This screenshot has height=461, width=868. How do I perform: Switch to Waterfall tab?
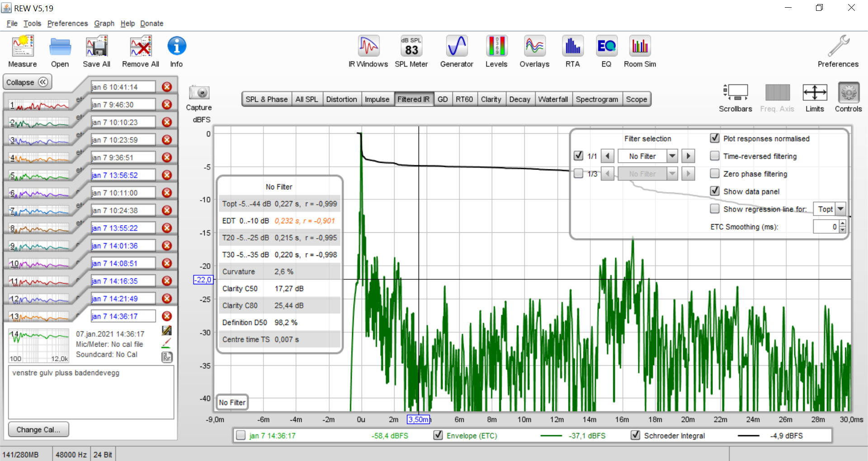point(553,99)
